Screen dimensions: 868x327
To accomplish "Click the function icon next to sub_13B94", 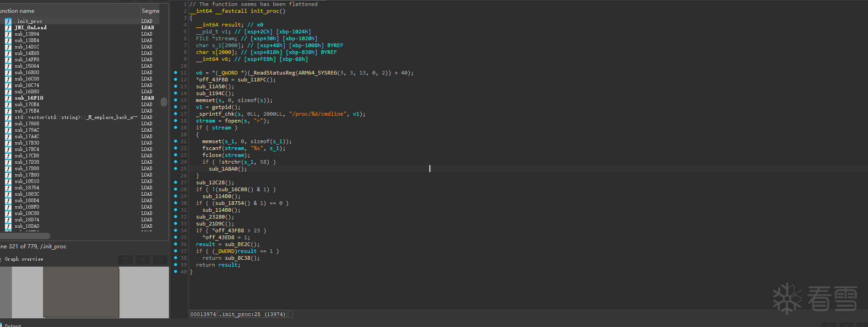I will (8, 34).
